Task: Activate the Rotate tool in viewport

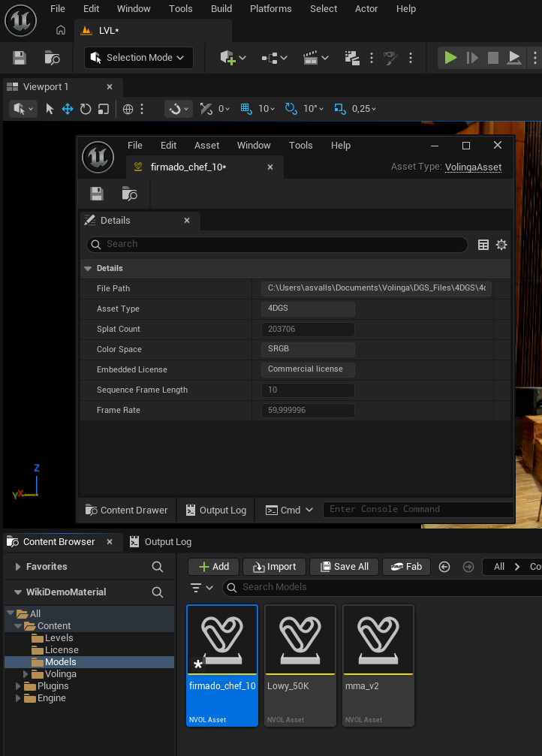Action: click(86, 109)
